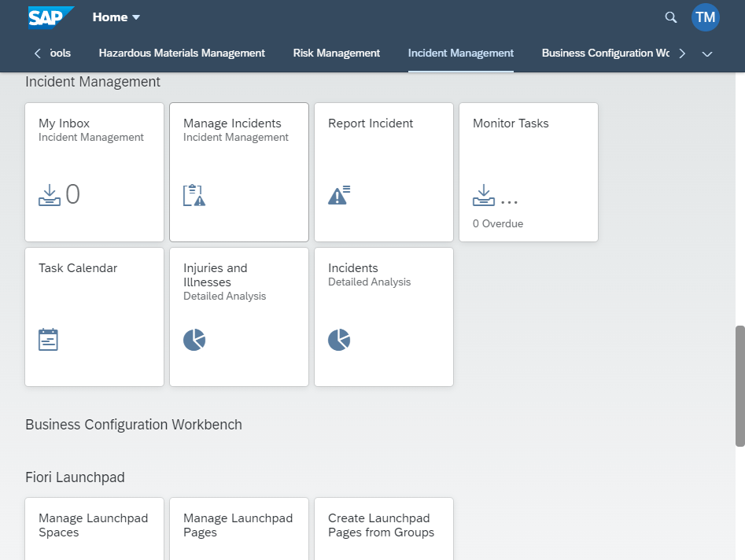Viewport: 745px width, 560px height.
Task: Click the Incident Management section heading
Action: pos(93,82)
